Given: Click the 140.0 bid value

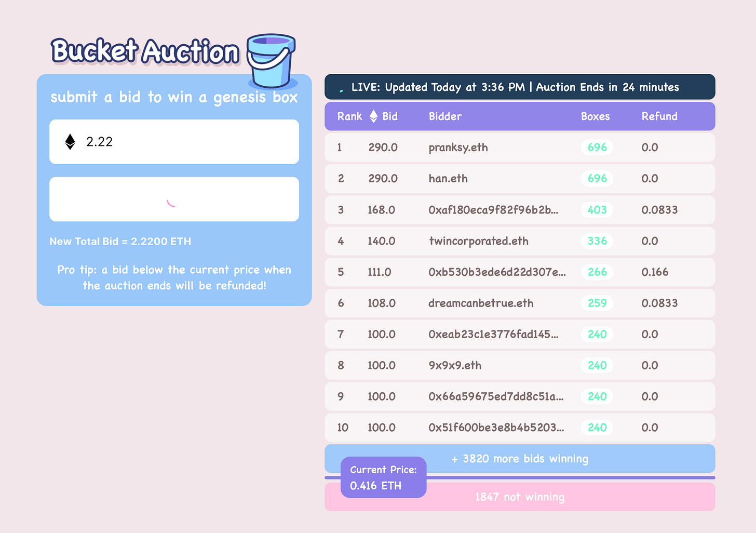Looking at the screenshot, I should click(381, 241).
